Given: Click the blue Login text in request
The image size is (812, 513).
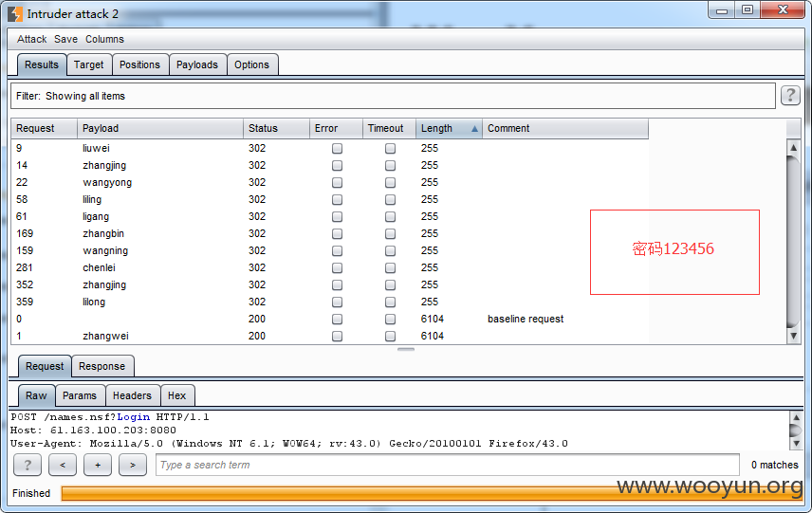Looking at the screenshot, I should [134, 417].
